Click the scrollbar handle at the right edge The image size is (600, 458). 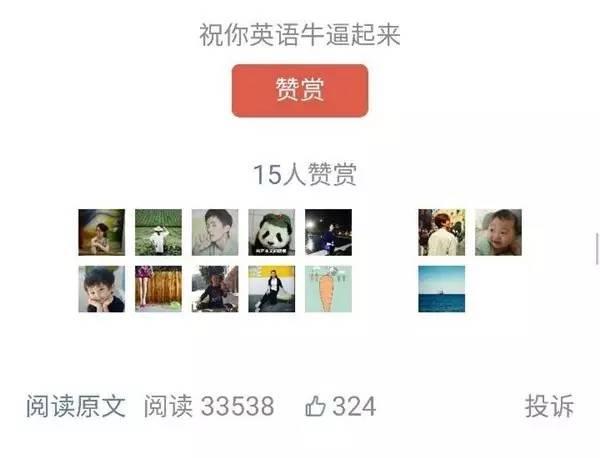[x=597, y=248]
